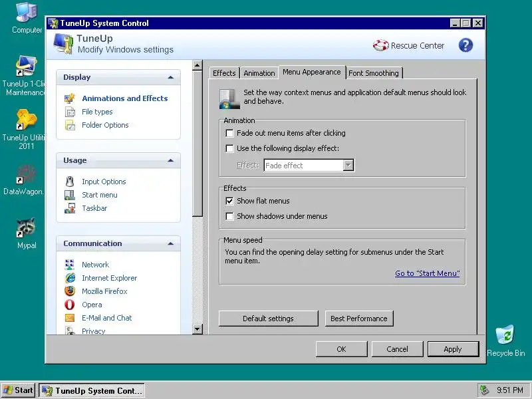Click the sidebar scrollbar thumb
This screenshot has height=399, width=532.
(197, 143)
